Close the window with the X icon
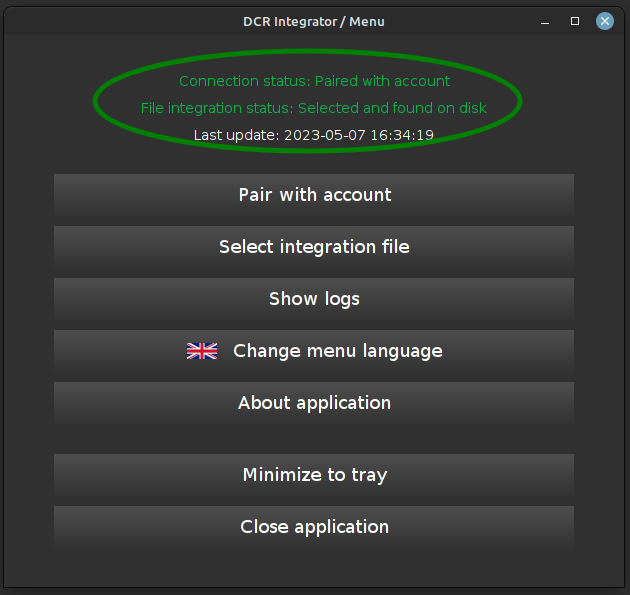 point(605,21)
